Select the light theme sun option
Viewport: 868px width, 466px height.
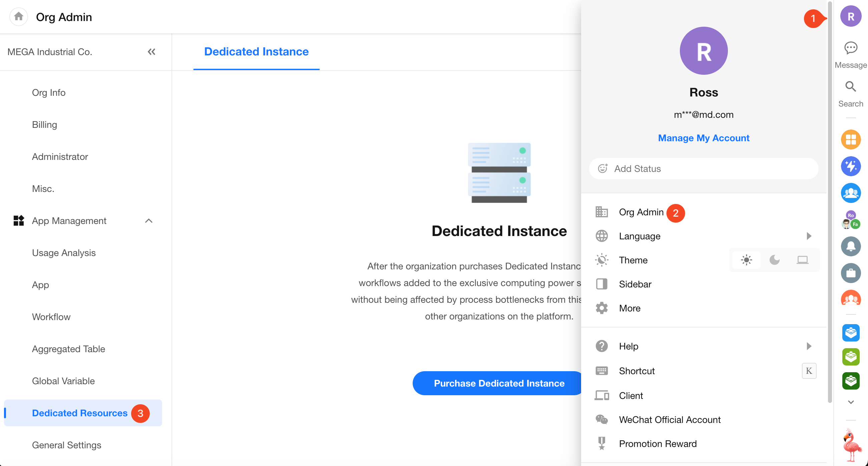point(746,260)
